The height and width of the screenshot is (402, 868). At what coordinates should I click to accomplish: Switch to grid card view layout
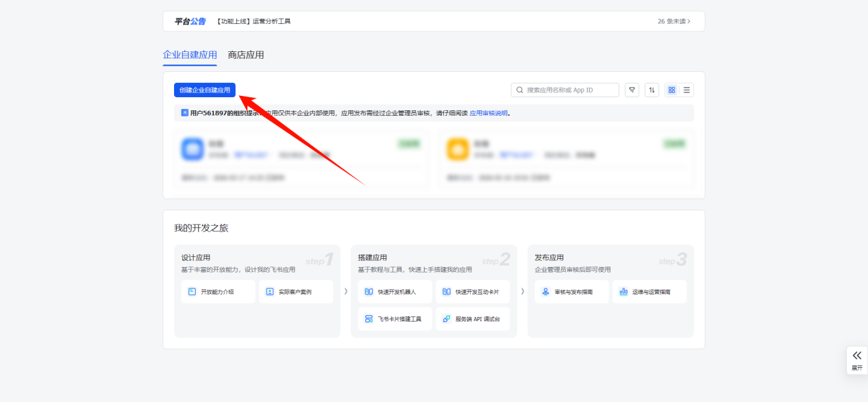pyautogui.click(x=673, y=90)
